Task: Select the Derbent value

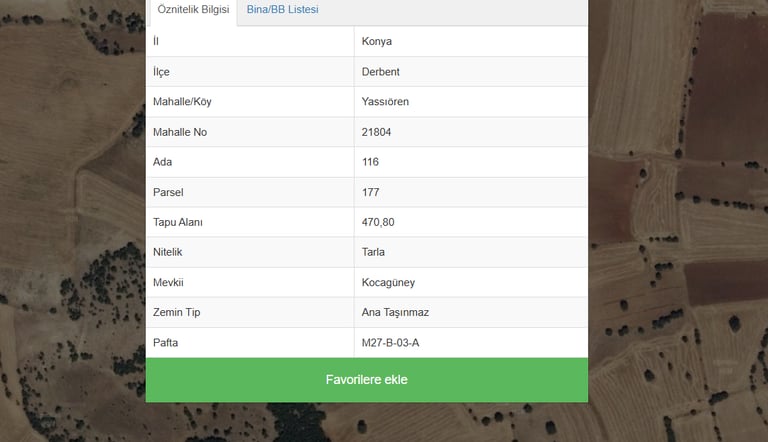Action: (x=381, y=72)
